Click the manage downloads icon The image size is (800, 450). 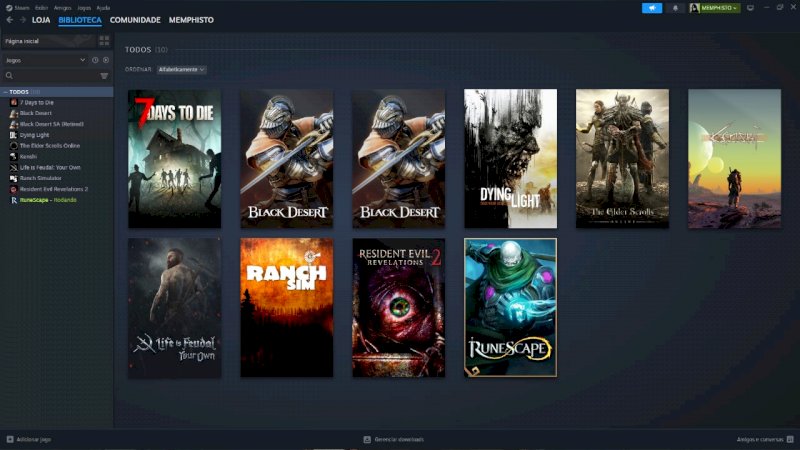[x=367, y=439]
